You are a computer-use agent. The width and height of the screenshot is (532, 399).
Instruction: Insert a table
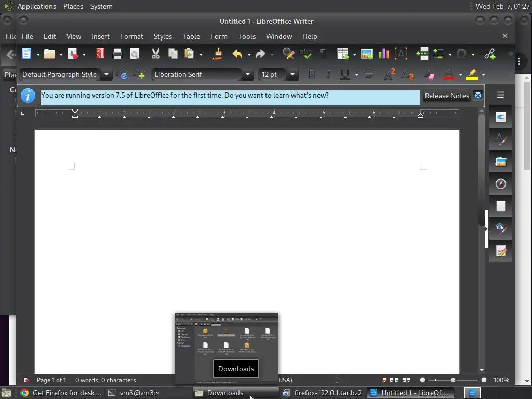tap(342, 54)
